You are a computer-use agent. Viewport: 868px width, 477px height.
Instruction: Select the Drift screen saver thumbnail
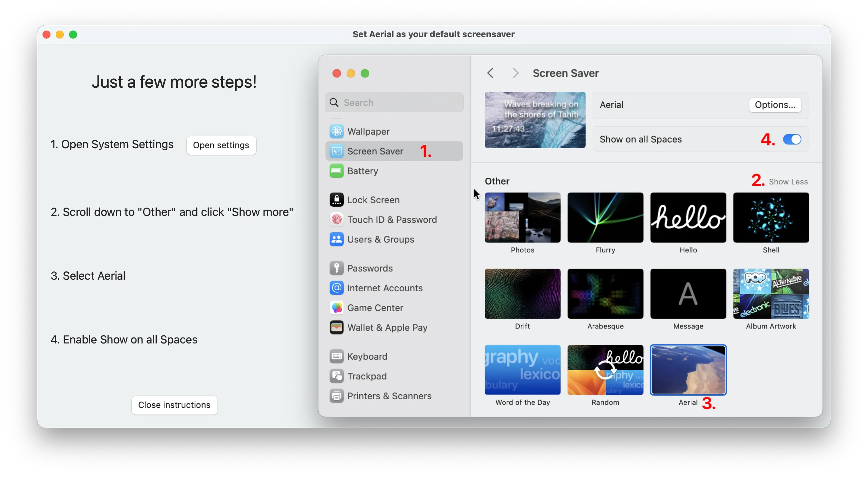click(522, 294)
